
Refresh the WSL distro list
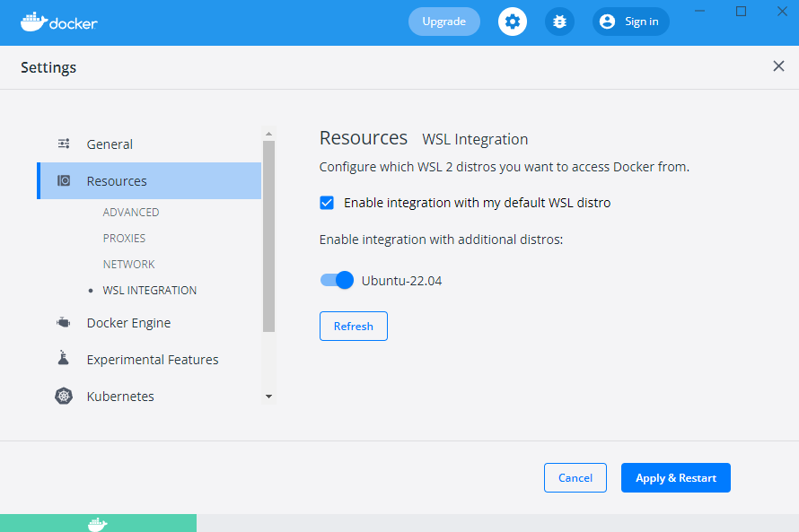coord(354,326)
